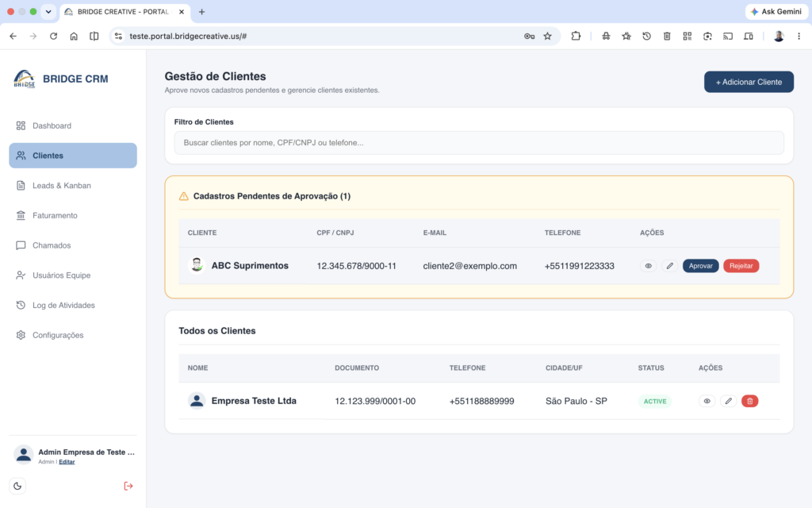Click ACTIVE status badge
812x508 pixels.
(654, 401)
